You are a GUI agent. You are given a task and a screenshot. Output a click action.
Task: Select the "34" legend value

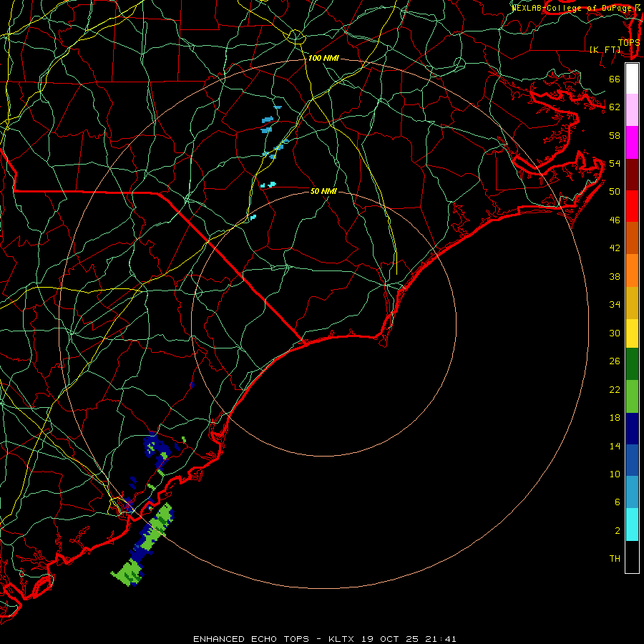tap(615, 305)
